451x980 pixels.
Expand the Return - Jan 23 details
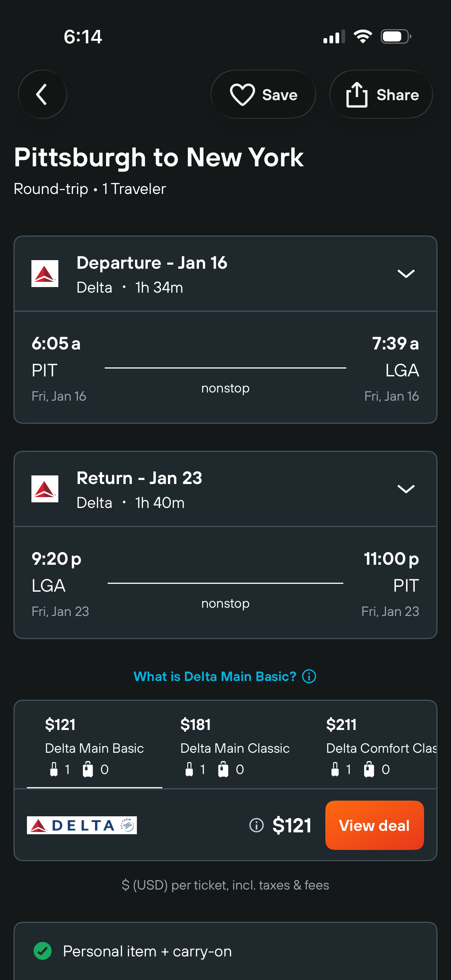[406, 489]
